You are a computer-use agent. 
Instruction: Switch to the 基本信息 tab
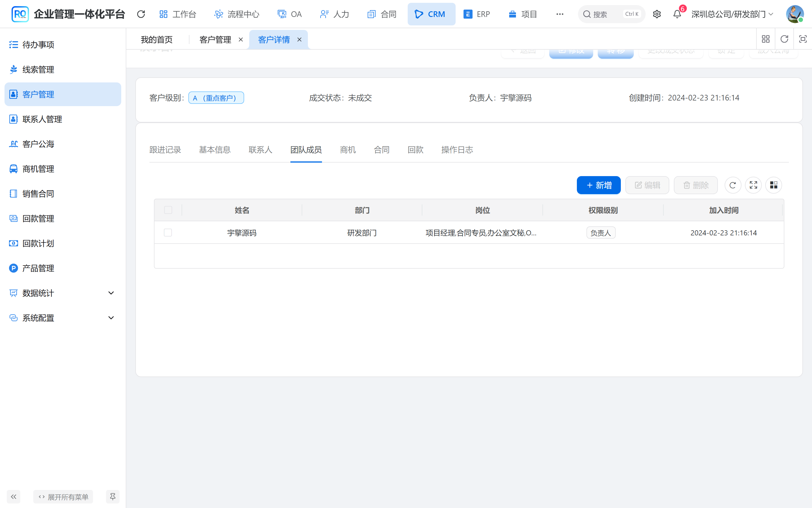pyautogui.click(x=215, y=150)
